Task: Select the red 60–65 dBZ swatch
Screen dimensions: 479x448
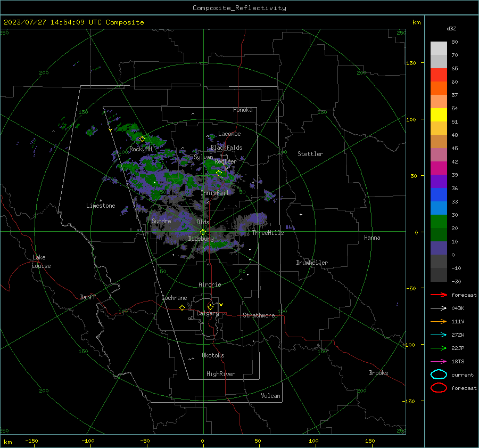Action: coord(439,75)
